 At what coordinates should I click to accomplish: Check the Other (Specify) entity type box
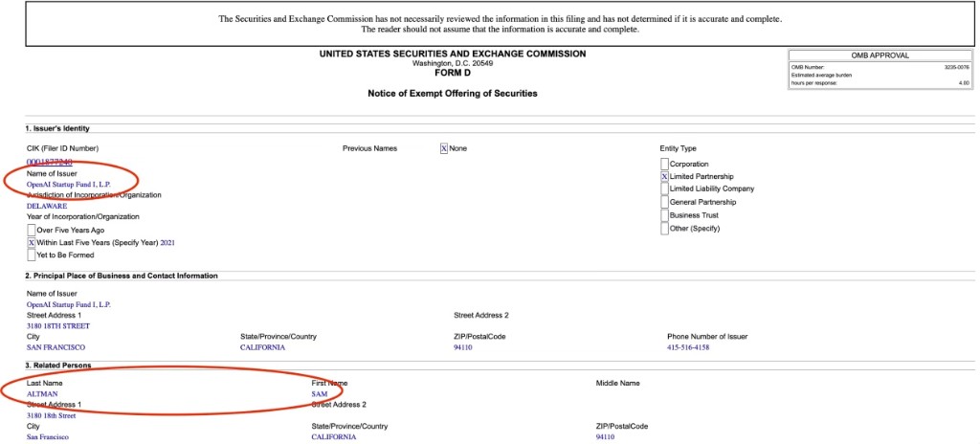664,229
